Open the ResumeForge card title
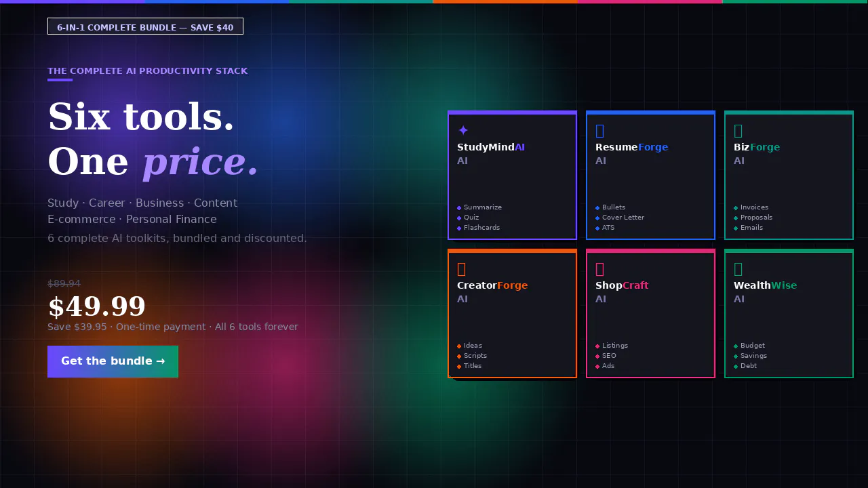The width and height of the screenshot is (868, 488). tap(632, 147)
